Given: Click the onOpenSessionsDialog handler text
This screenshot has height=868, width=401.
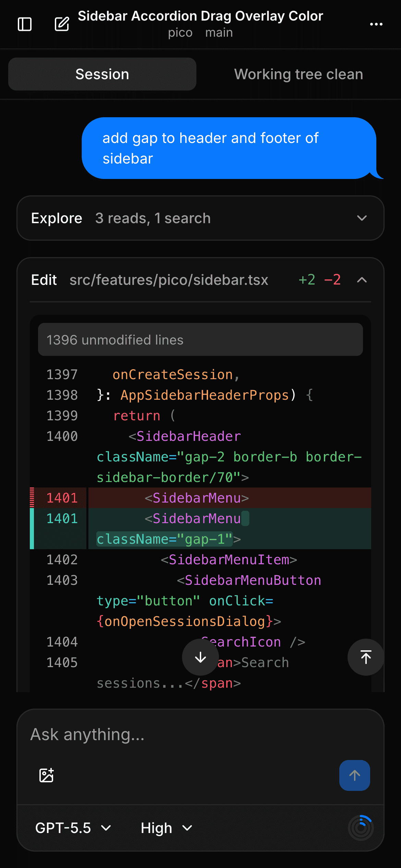Looking at the screenshot, I should click(x=185, y=621).
